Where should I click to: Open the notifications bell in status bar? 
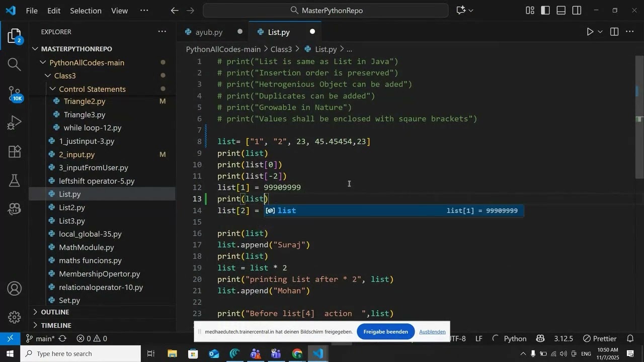630,339
